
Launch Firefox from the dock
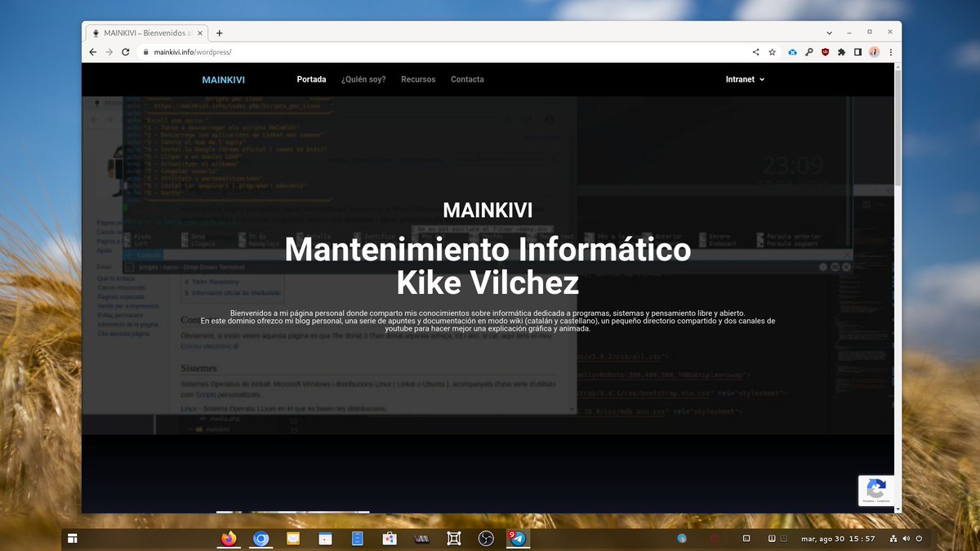(229, 539)
